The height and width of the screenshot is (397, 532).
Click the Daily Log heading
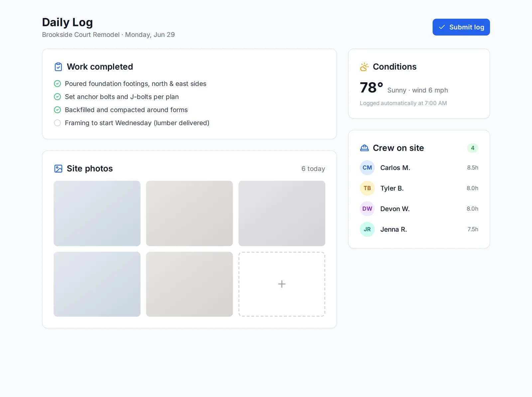click(x=67, y=22)
